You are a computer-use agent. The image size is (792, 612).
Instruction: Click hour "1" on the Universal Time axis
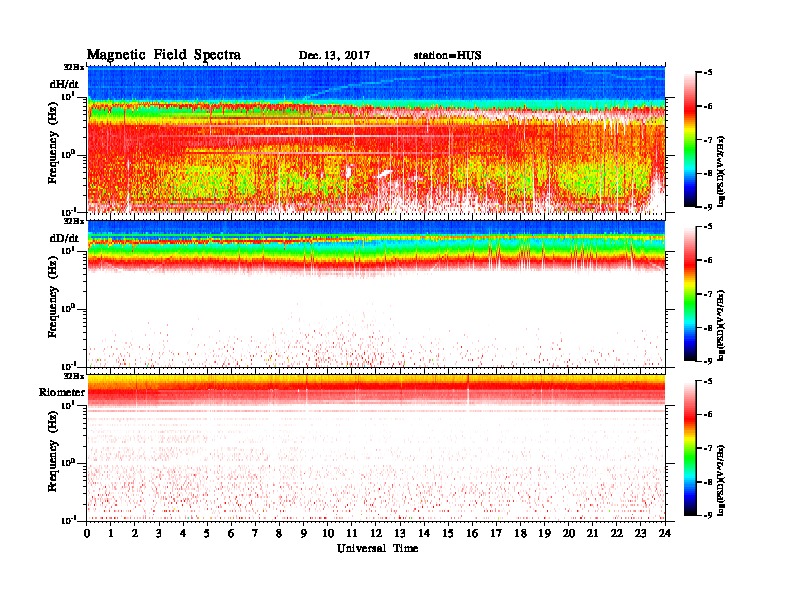click(111, 533)
